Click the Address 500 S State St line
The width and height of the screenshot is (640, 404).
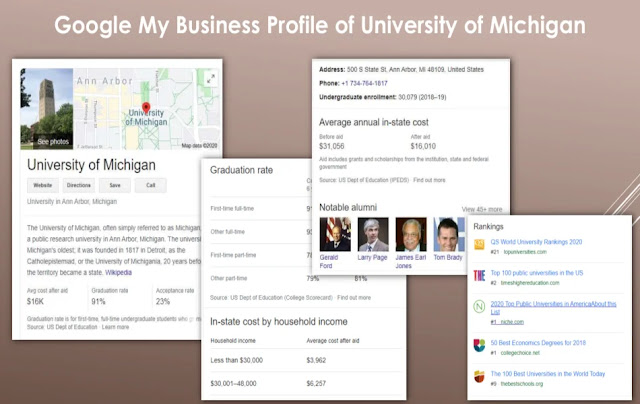401,70
